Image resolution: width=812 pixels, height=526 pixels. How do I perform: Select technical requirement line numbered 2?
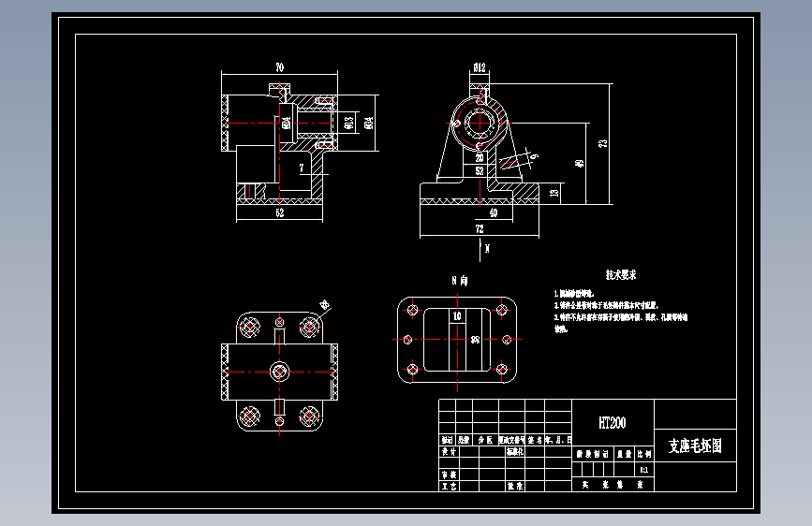606,305
